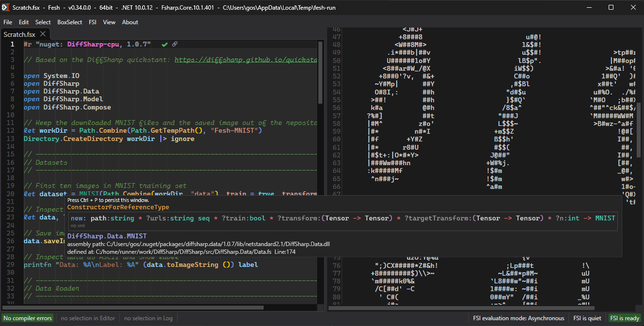The height and width of the screenshot is (326, 644).
Task: Open the diffsharp.github.io quickstart link
Action: [246, 60]
